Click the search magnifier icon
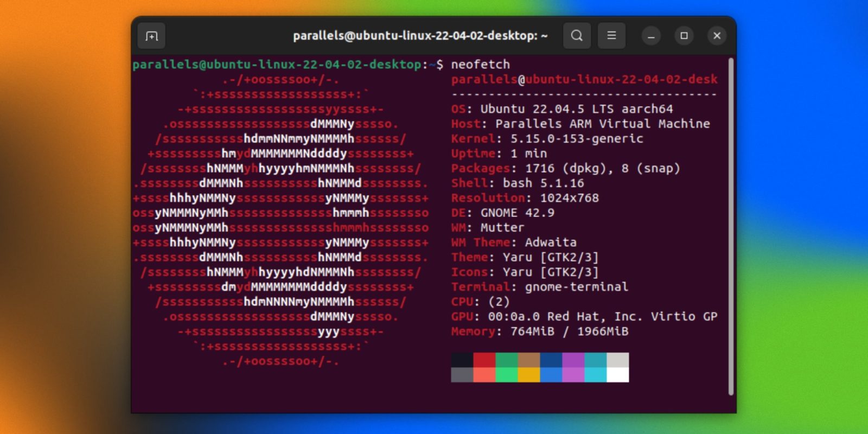Viewport: 868px width, 434px height. pyautogui.click(x=577, y=36)
